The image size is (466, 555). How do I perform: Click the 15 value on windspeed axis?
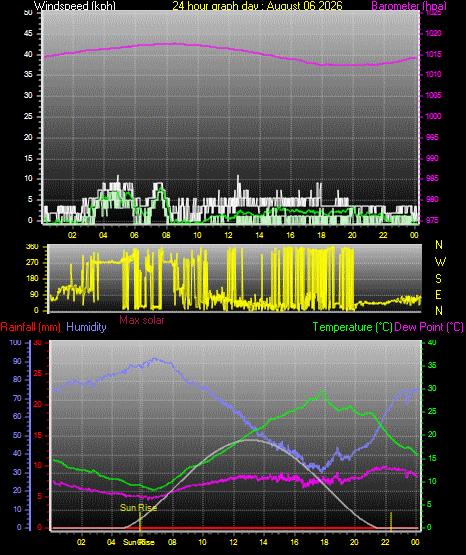tap(28, 158)
